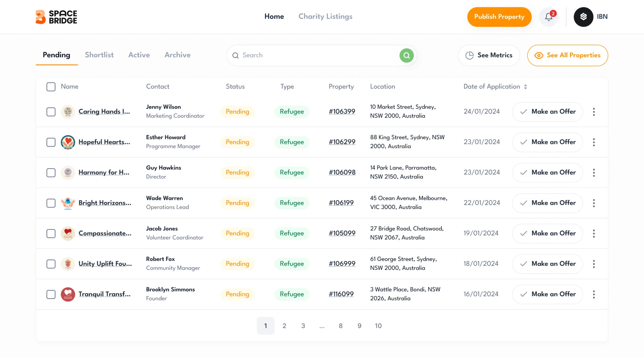
Task: Open options menu for Bright Horizons row
Action: tap(594, 203)
